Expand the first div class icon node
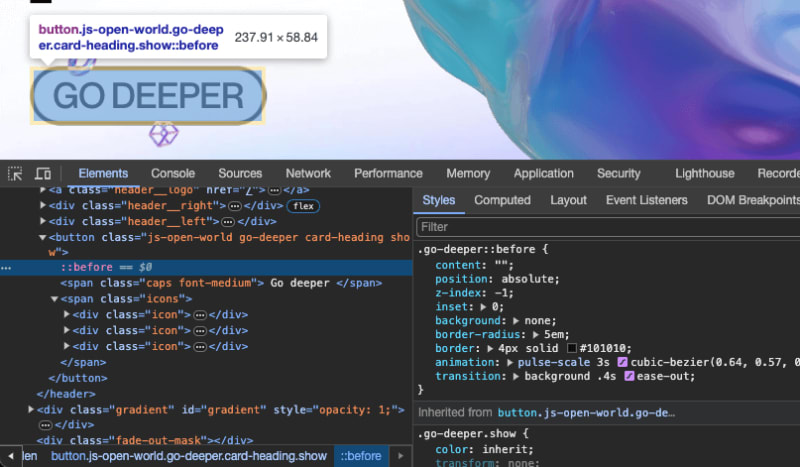This screenshot has height=467, width=800. click(67, 314)
